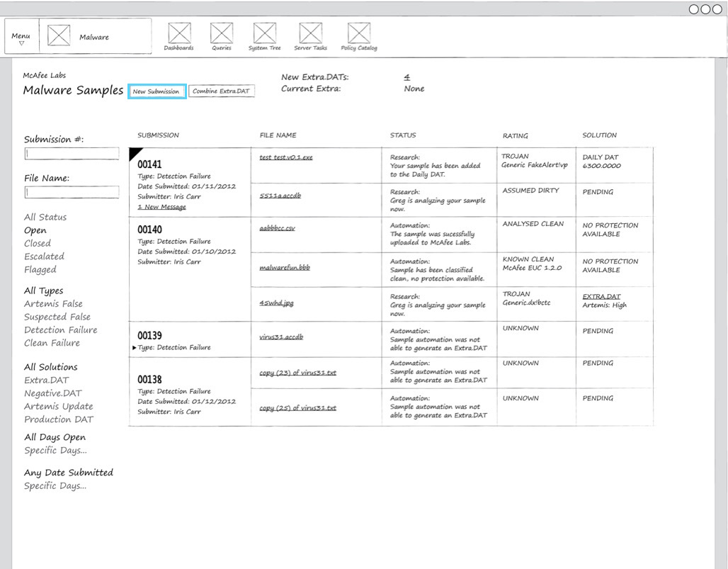728x569 pixels.
Task: Select Clean Failure type filter
Action: tap(52, 343)
